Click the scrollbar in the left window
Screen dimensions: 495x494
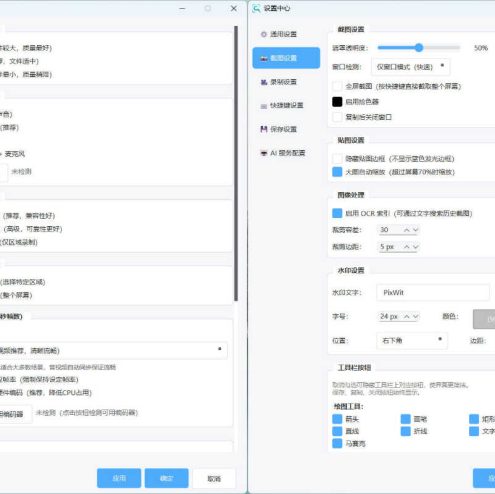pyautogui.click(x=236, y=163)
